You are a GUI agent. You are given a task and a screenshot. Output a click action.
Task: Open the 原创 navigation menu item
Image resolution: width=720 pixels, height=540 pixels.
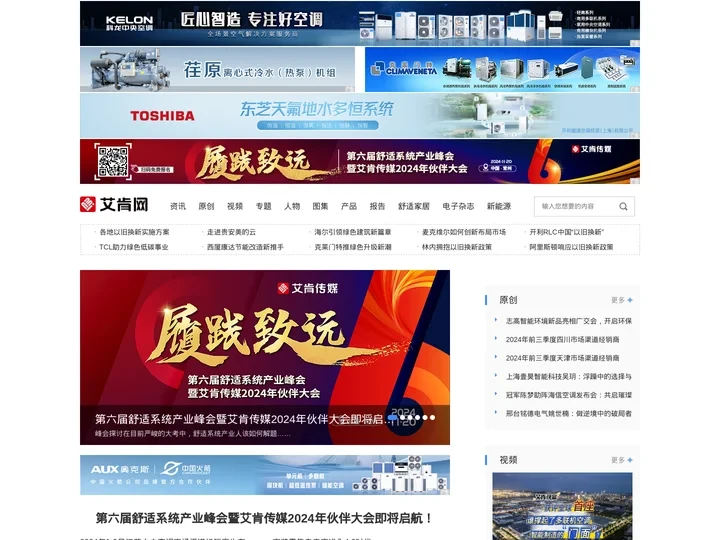[x=206, y=206]
